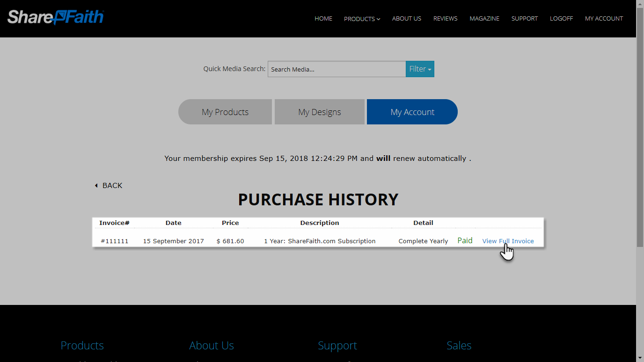Click the scrollbar up arrow
This screenshot has width=644, height=362.
point(640,4)
